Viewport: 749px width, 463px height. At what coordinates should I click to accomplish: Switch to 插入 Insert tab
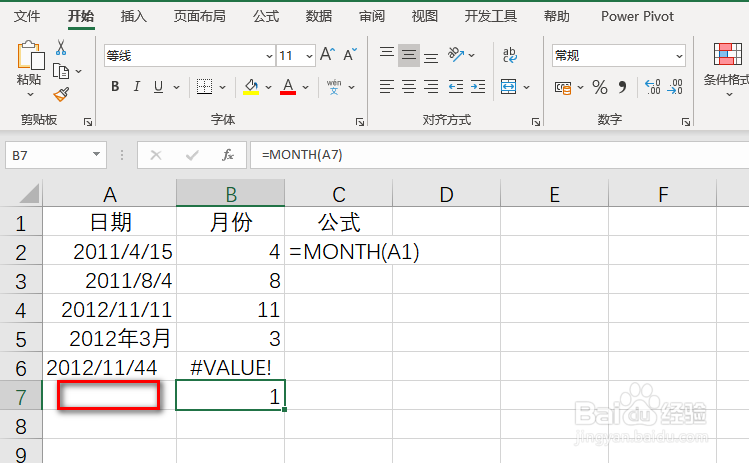click(134, 16)
